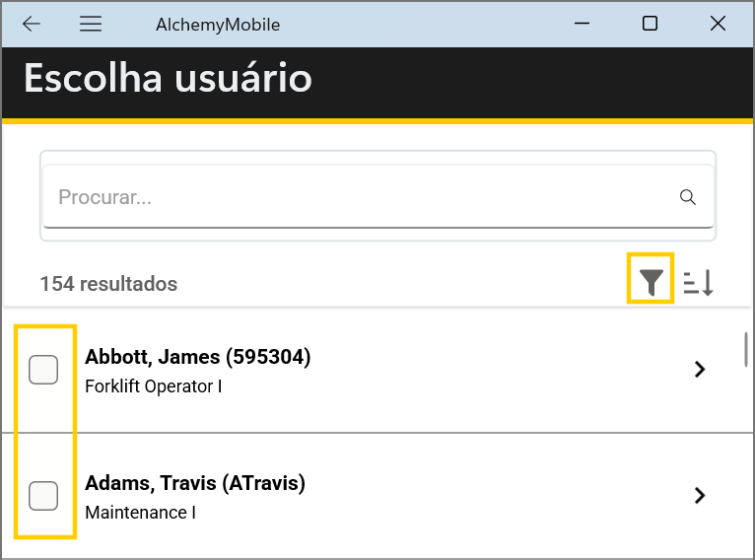The width and height of the screenshot is (755, 560).
Task: Select the Adams, Travis checkbox
Action: tap(43, 495)
